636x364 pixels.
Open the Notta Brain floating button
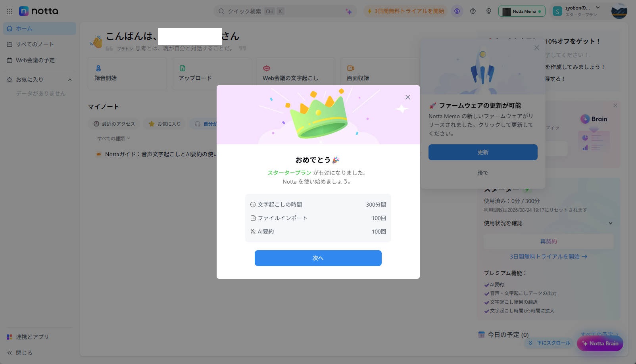(x=600, y=344)
